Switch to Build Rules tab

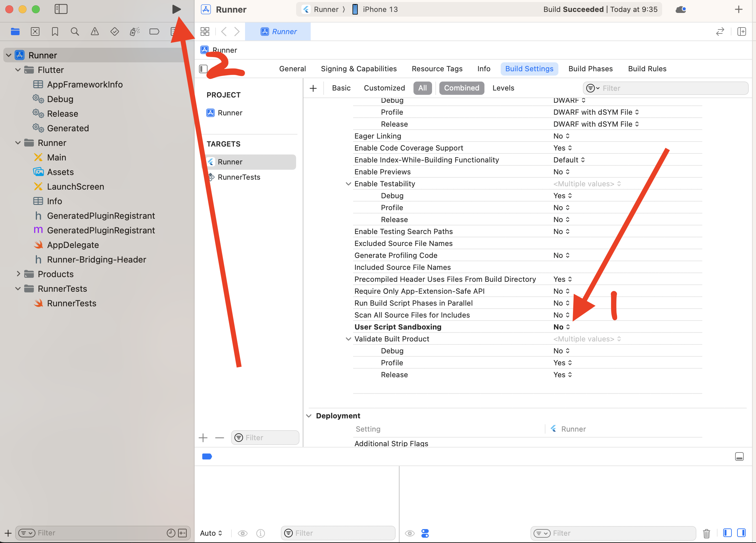(647, 69)
